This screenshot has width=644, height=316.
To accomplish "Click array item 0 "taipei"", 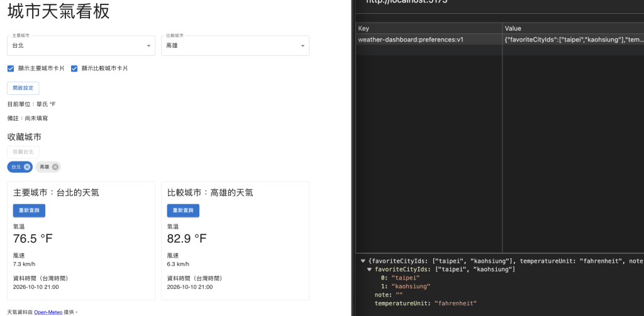I will pos(401,278).
